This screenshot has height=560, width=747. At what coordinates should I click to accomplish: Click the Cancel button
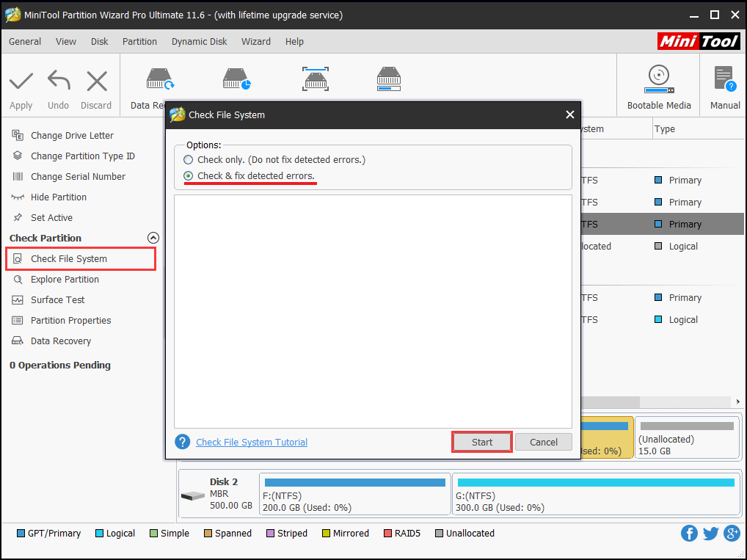544,442
